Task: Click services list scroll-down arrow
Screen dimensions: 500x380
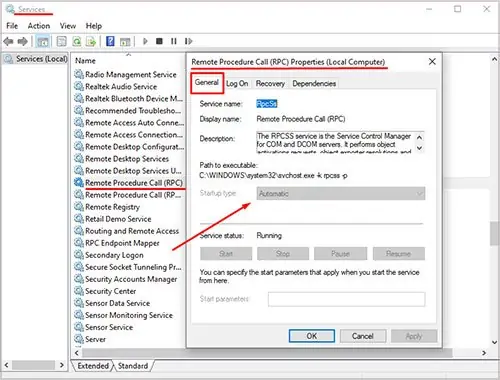Action: tap(494, 342)
